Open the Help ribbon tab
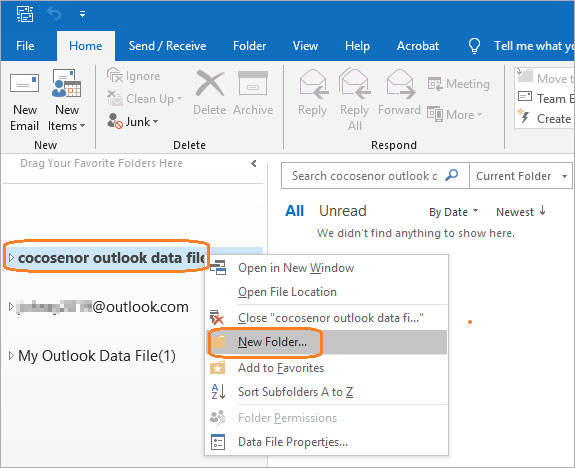Viewport: 575px width, 468px height. [357, 46]
